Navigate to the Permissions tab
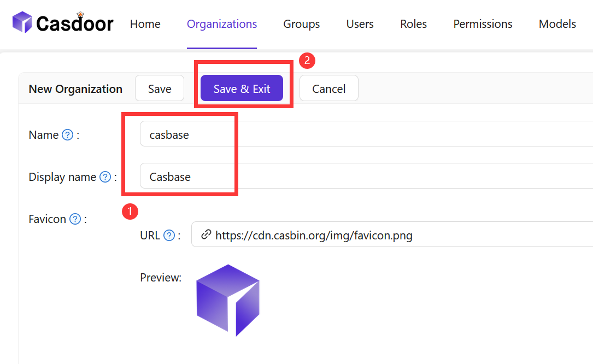This screenshot has height=364, width=593. (x=483, y=24)
